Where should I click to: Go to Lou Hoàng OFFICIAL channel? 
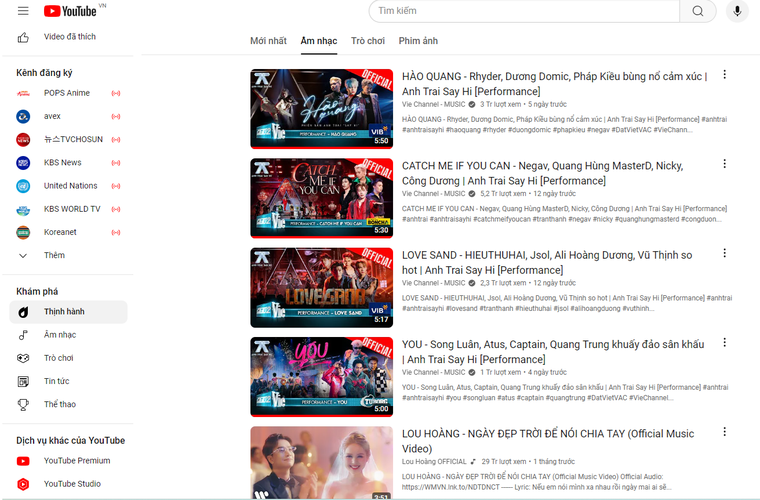tap(434, 462)
